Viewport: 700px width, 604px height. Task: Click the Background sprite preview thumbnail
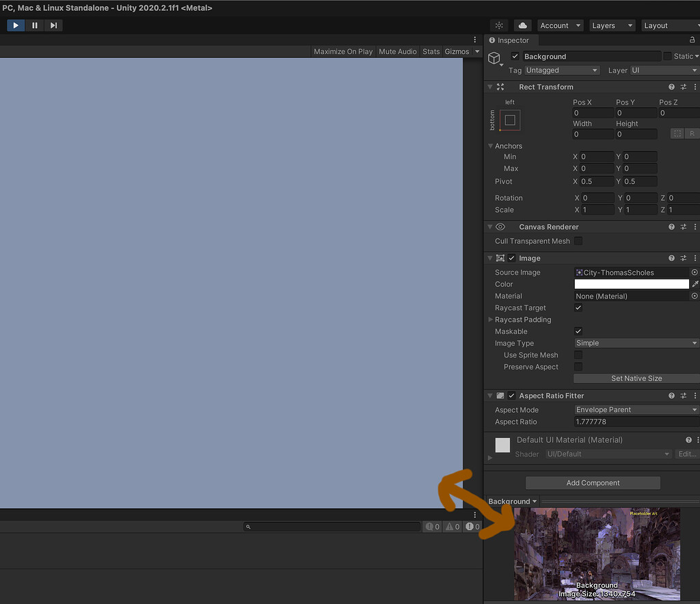[x=597, y=553]
